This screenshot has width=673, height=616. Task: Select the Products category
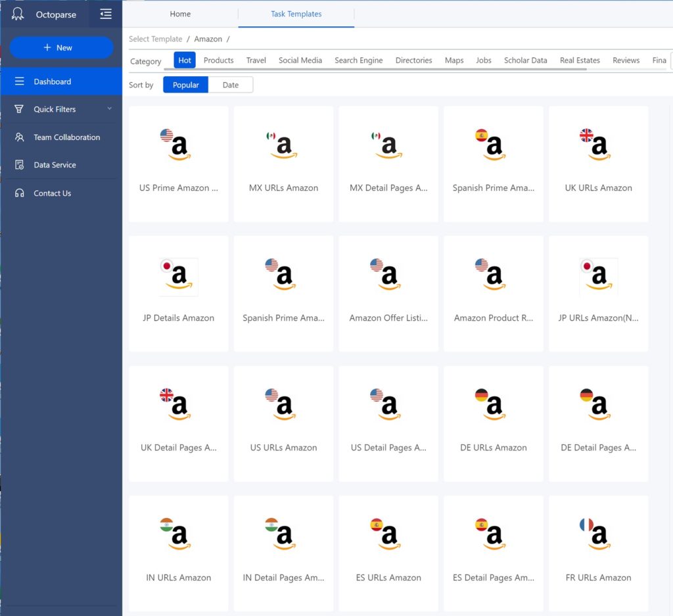(218, 60)
